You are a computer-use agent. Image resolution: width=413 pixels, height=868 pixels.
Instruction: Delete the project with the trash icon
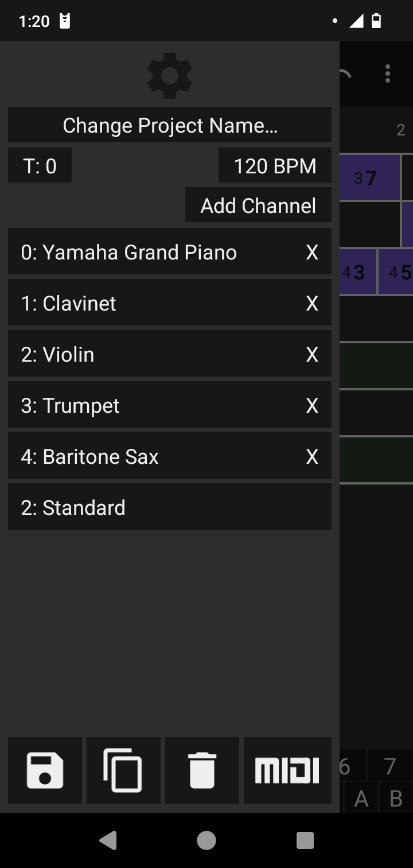tap(202, 770)
